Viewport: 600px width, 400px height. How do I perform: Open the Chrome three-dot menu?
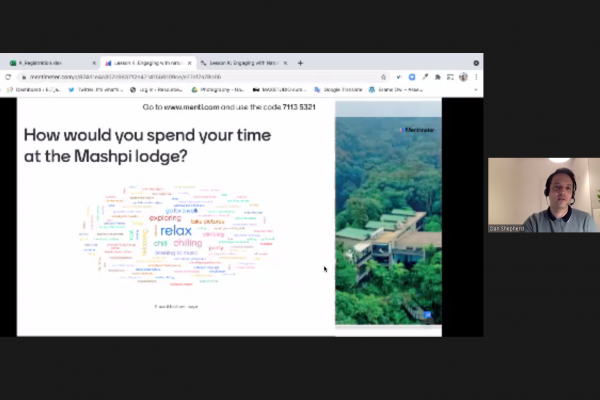(x=476, y=77)
